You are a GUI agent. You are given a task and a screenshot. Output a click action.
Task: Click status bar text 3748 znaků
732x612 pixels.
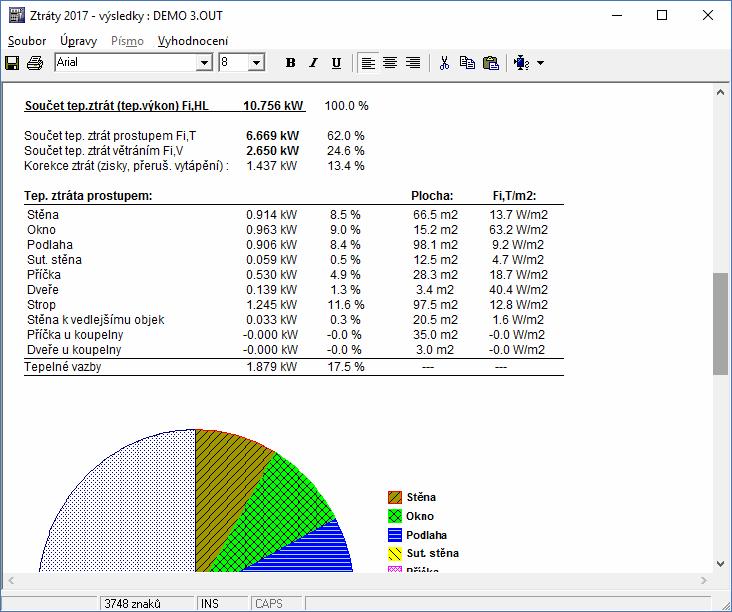tap(133, 604)
